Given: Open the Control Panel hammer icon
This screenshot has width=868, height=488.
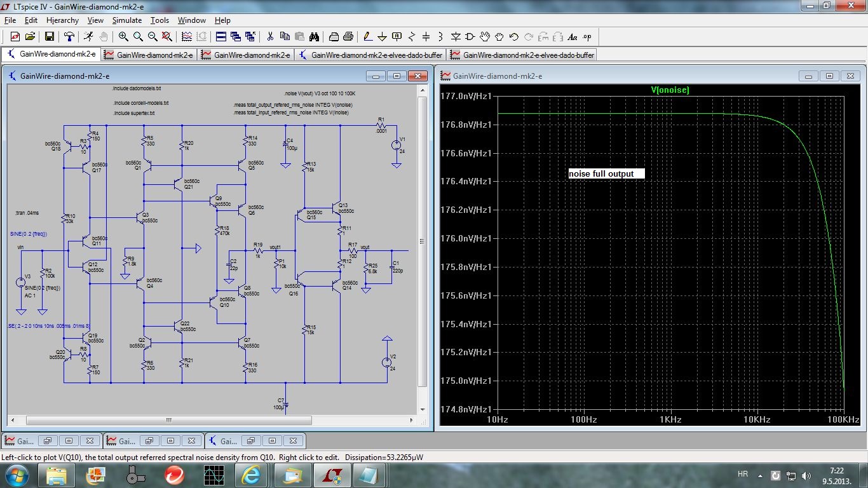Looking at the screenshot, I should tap(69, 36).
